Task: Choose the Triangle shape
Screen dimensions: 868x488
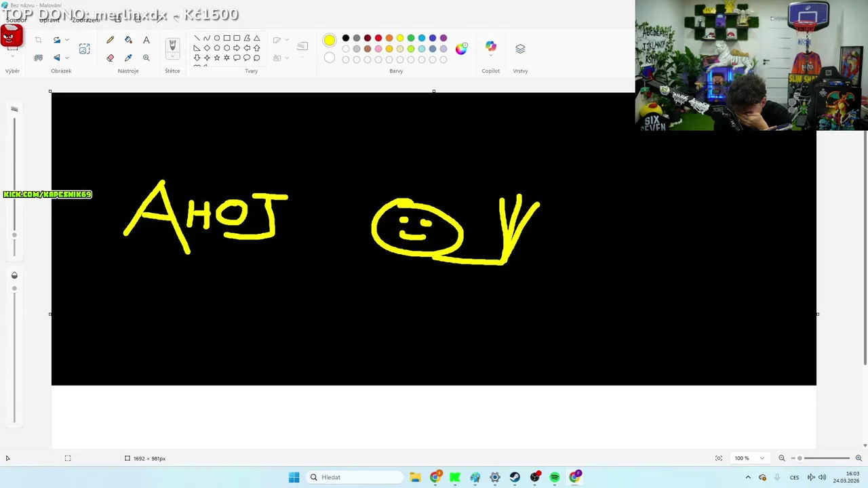Action: 256,38
